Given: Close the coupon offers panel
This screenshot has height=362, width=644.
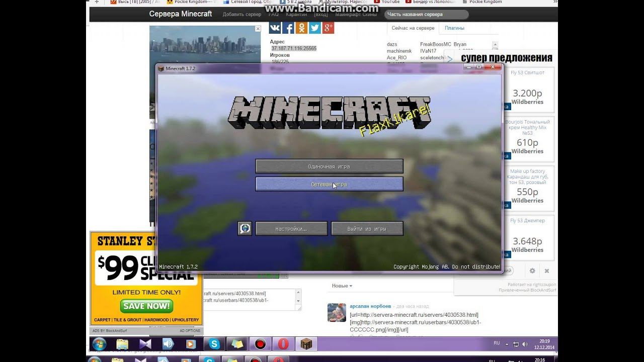Looking at the screenshot, I should (x=547, y=270).
